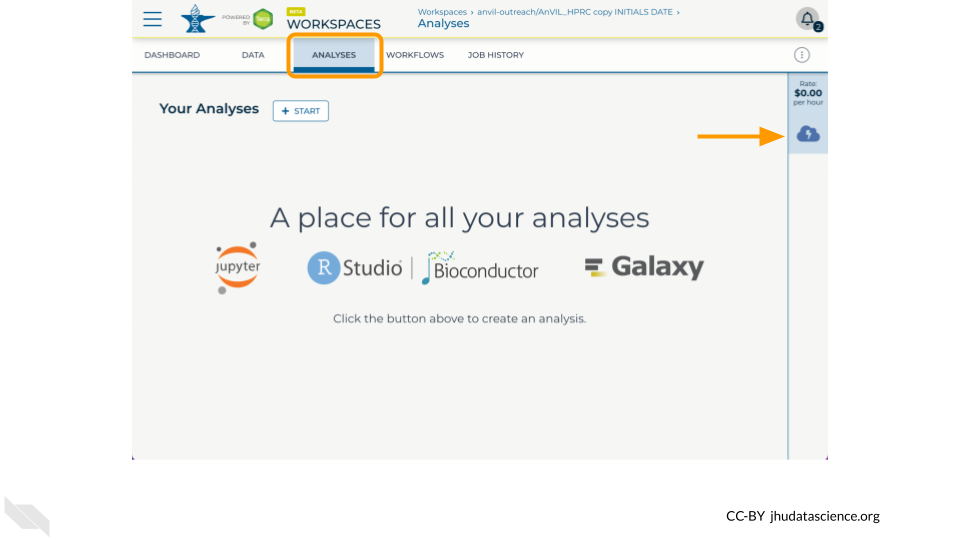Open the notifications bell
This screenshot has width=960, height=540.
click(x=808, y=19)
